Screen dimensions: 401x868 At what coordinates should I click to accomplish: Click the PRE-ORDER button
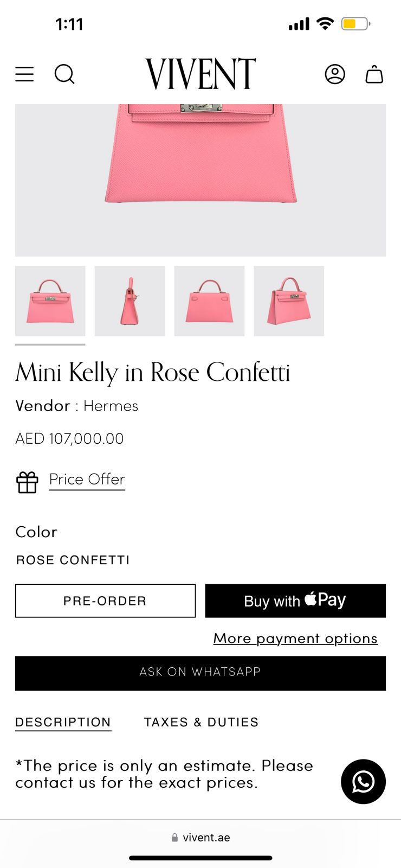(x=105, y=601)
